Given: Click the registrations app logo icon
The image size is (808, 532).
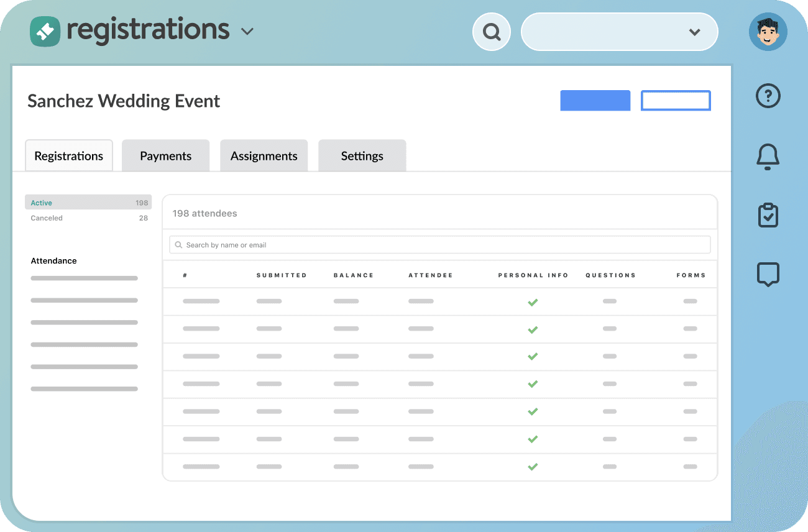Looking at the screenshot, I should [x=45, y=30].
